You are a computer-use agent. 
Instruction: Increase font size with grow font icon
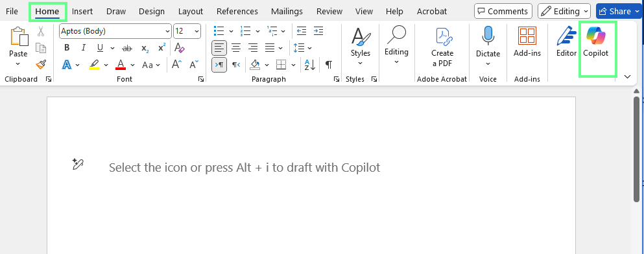coord(176,64)
